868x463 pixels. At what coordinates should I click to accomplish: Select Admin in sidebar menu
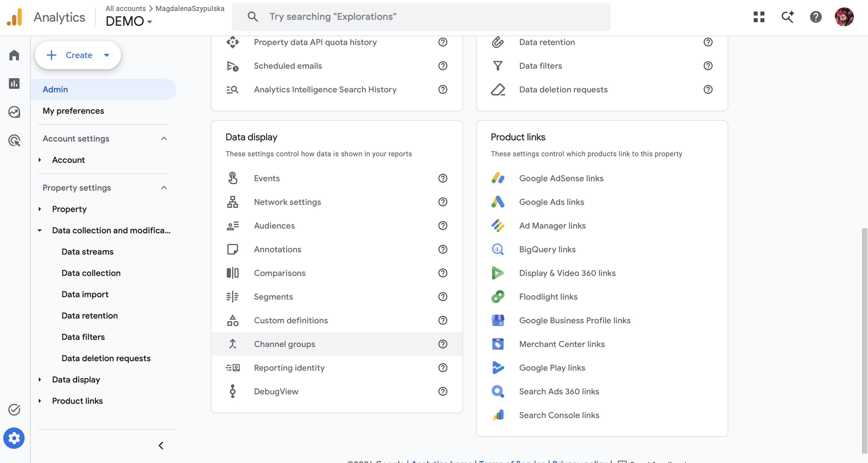[x=103, y=89]
